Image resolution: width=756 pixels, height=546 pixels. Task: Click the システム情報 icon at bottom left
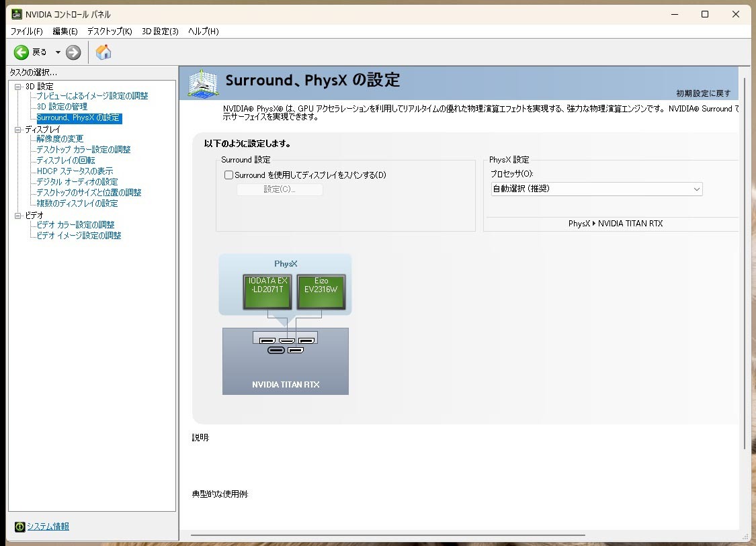pos(19,527)
